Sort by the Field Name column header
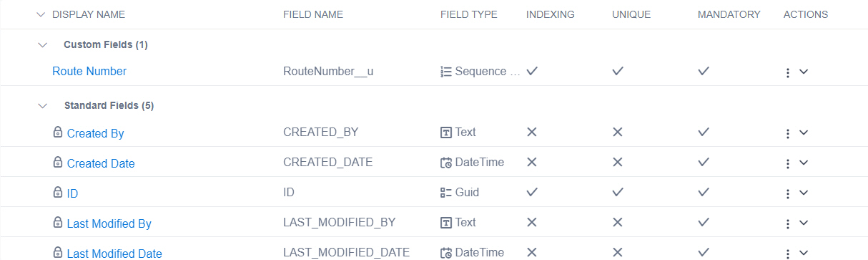The width and height of the screenshot is (868, 260). [313, 14]
